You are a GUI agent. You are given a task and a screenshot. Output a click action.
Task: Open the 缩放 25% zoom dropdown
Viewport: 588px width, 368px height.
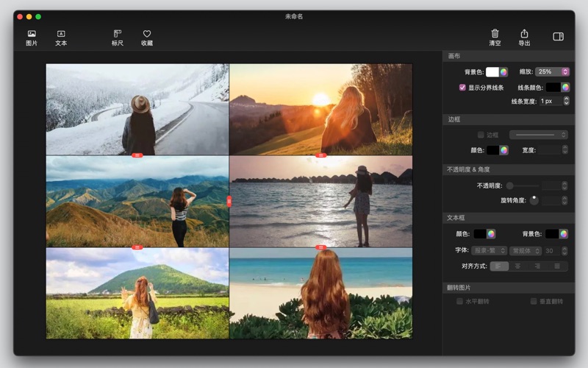[553, 72]
